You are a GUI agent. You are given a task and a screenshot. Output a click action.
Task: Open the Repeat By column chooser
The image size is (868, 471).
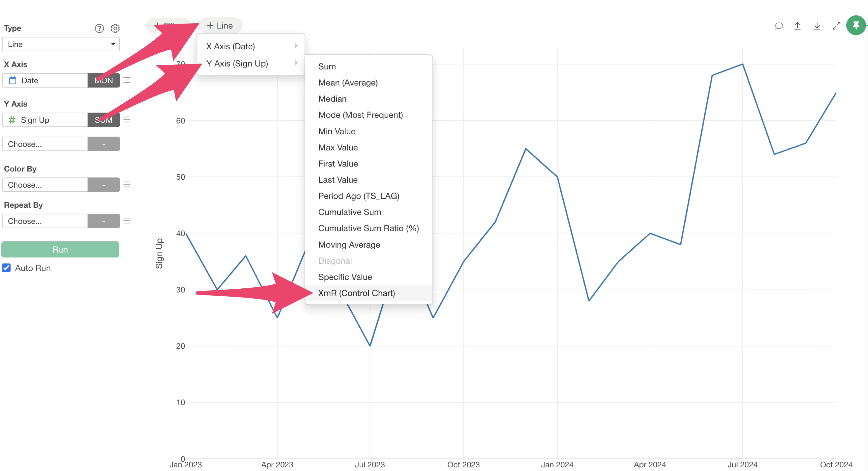[x=45, y=221]
